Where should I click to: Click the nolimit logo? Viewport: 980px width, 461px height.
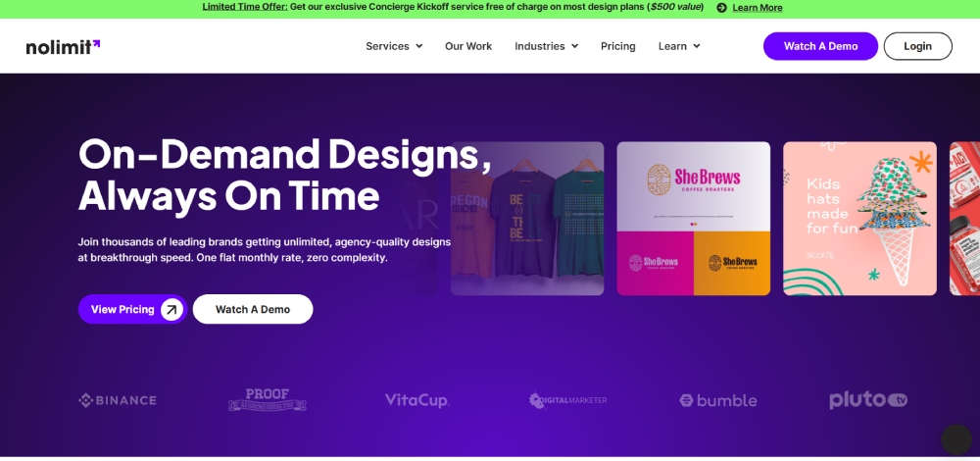tap(63, 47)
